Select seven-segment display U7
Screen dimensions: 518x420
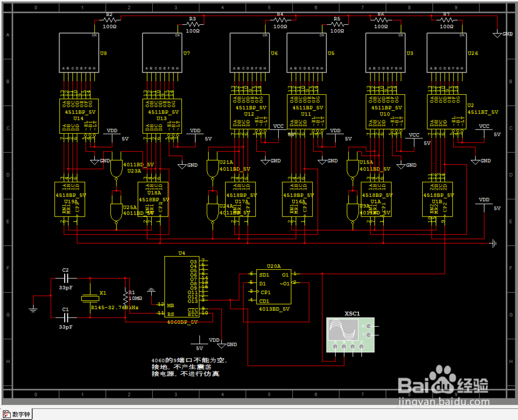click(x=162, y=52)
